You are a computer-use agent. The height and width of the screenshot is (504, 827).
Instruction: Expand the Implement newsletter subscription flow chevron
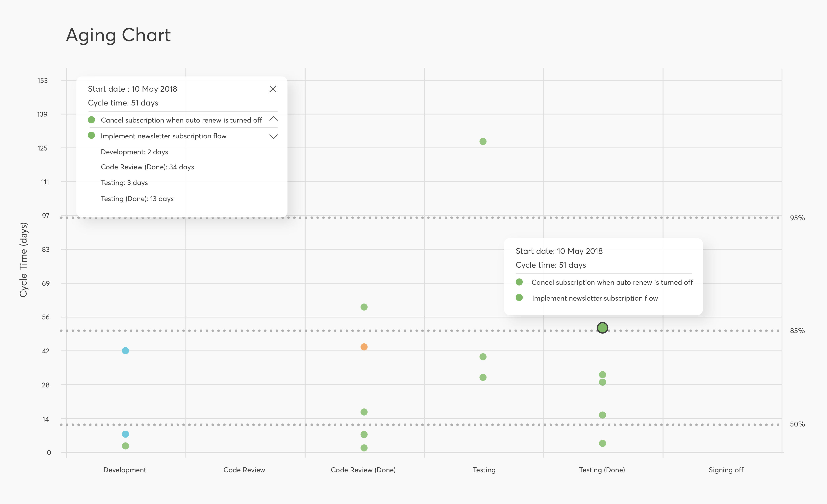[x=274, y=136]
